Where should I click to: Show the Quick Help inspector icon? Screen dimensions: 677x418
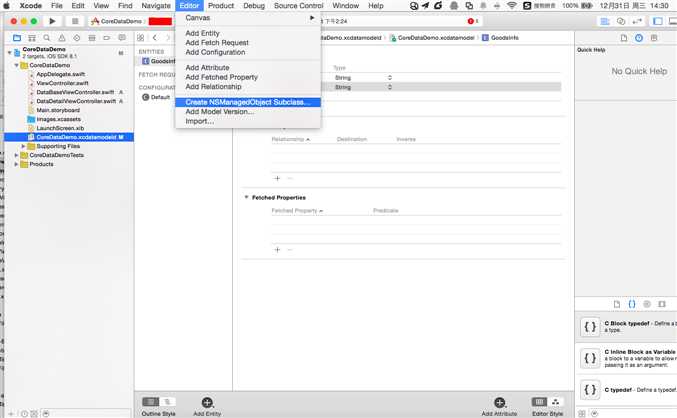(639, 38)
